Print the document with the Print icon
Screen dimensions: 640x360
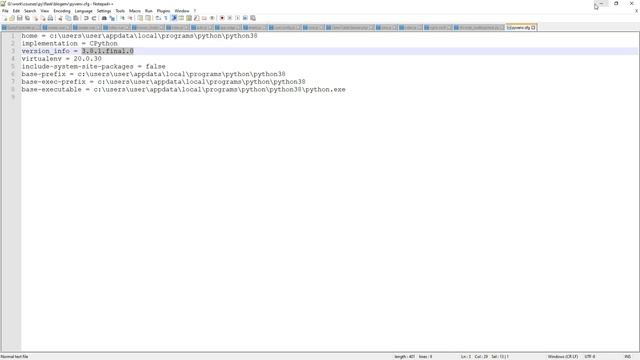50,18
